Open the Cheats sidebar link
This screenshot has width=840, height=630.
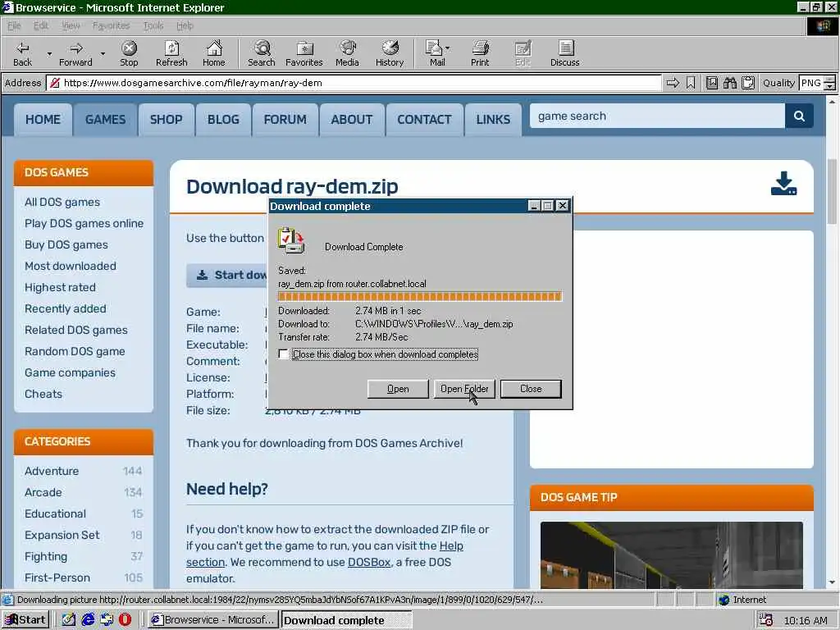43,394
